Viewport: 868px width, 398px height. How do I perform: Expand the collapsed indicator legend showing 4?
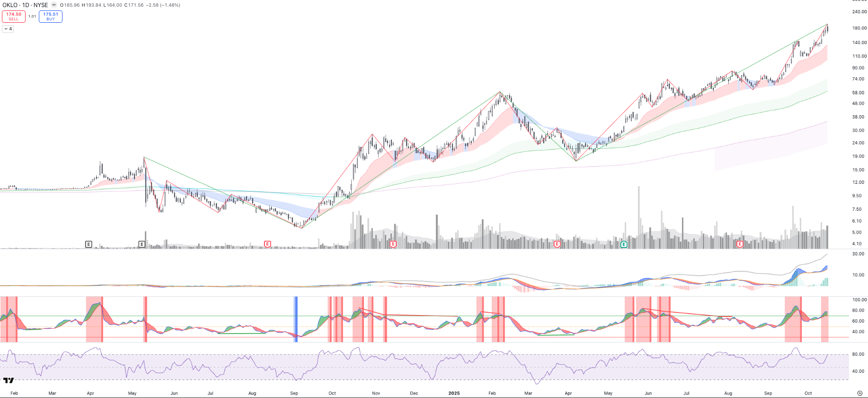pyautogui.click(x=8, y=29)
